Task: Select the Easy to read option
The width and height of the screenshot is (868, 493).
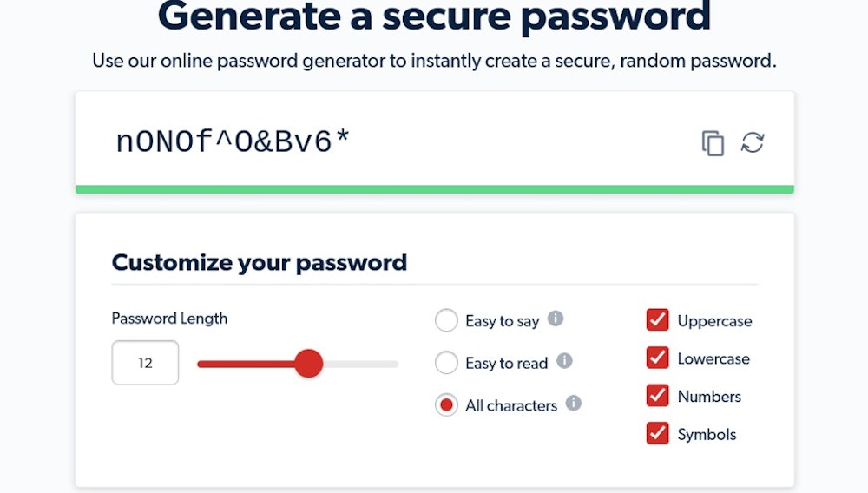Action: [446, 363]
